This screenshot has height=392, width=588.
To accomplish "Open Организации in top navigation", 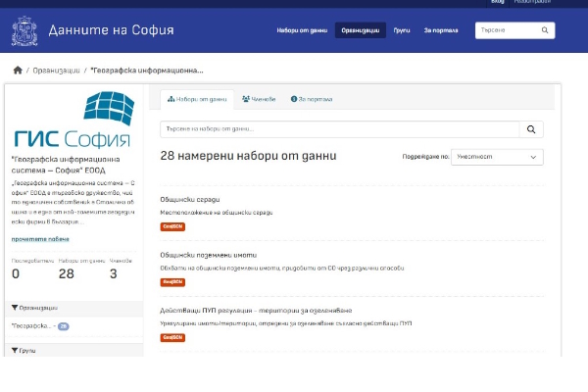I will pyautogui.click(x=361, y=30).
